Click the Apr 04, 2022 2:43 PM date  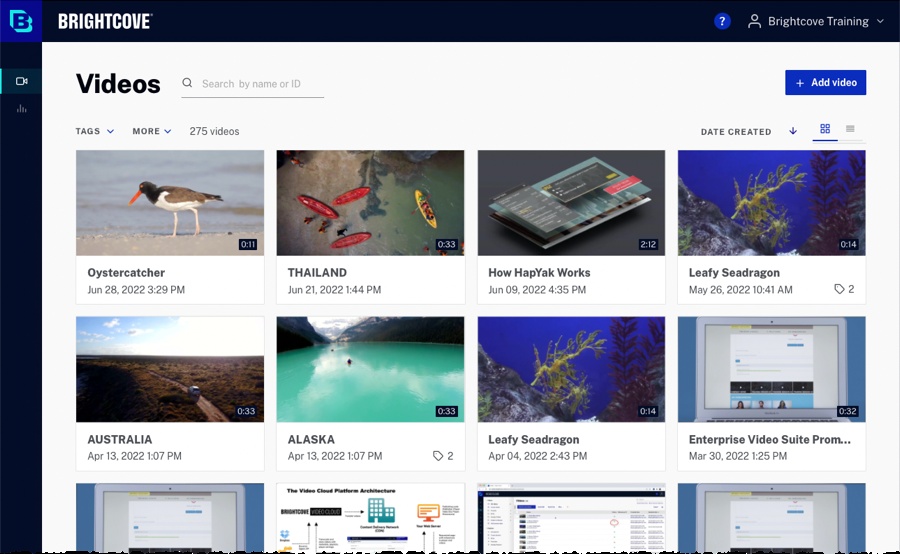pos(538,456)
